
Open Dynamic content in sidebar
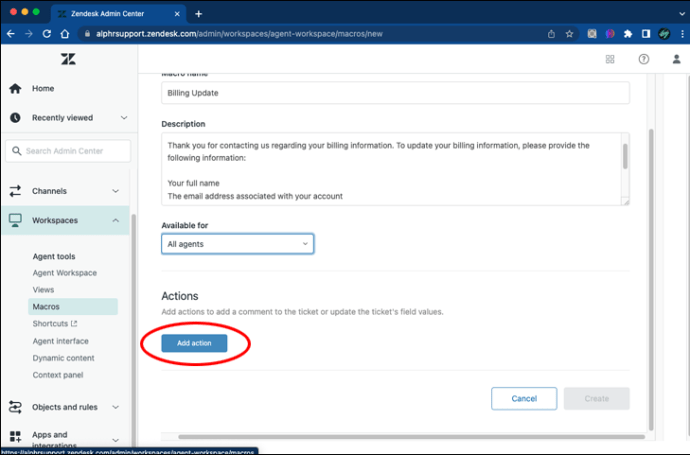click(x=63, y=358)
